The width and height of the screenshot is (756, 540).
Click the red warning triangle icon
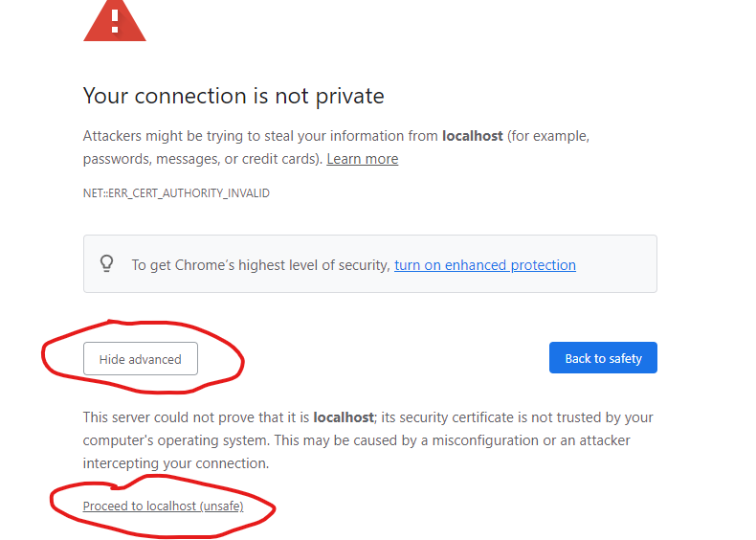115,21
